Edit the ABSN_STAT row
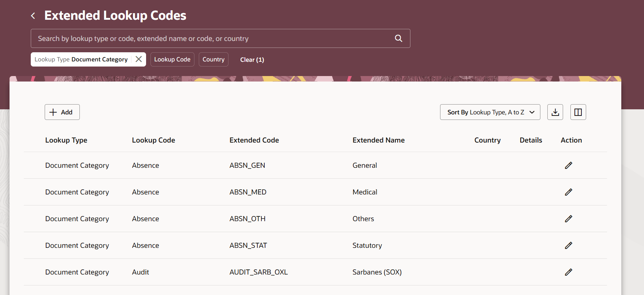Viewport: 644px width, 295px height. 568,245
